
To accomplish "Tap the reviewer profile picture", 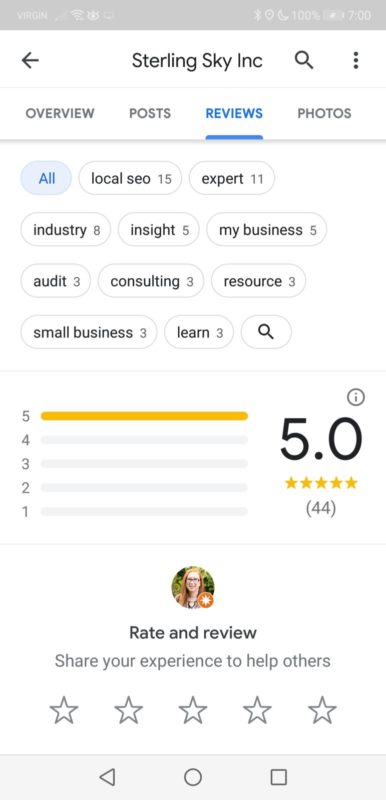I will 193,587.
